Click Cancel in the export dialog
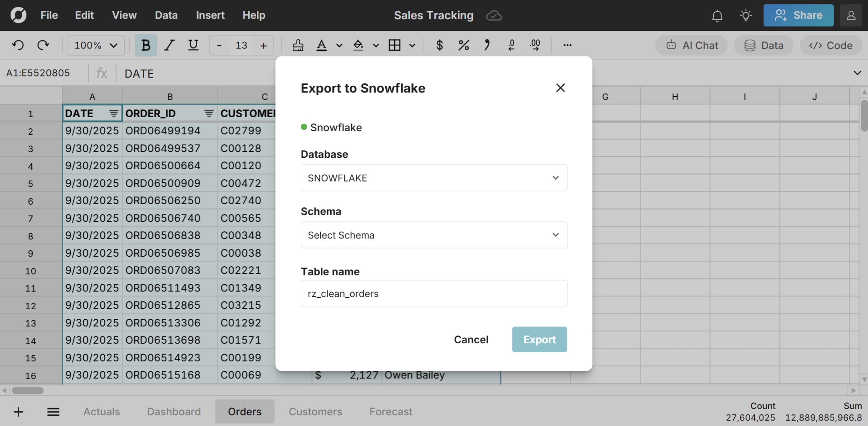This screenshot has height=426, width=868. (x=471, y=339)
